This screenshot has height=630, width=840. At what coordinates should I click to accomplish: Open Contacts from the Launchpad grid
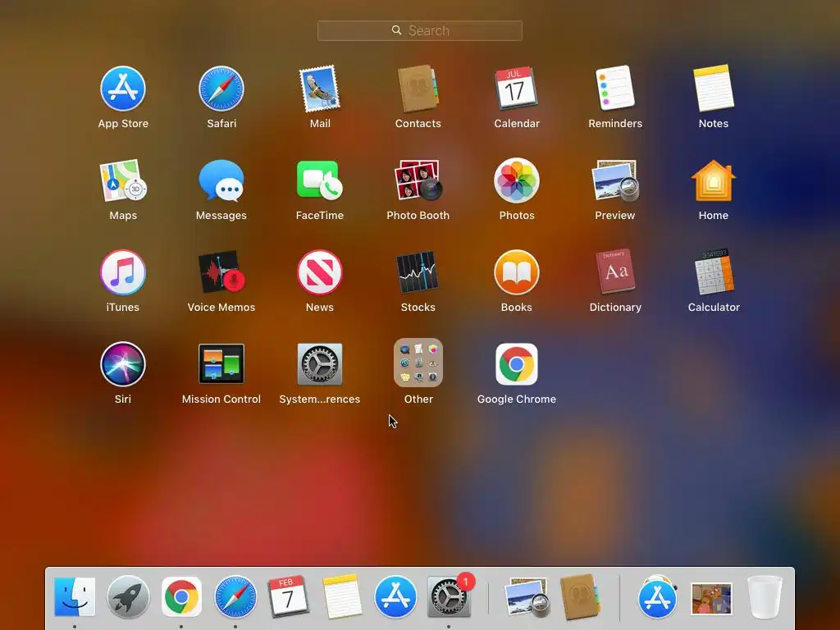(x=418, y=89)
